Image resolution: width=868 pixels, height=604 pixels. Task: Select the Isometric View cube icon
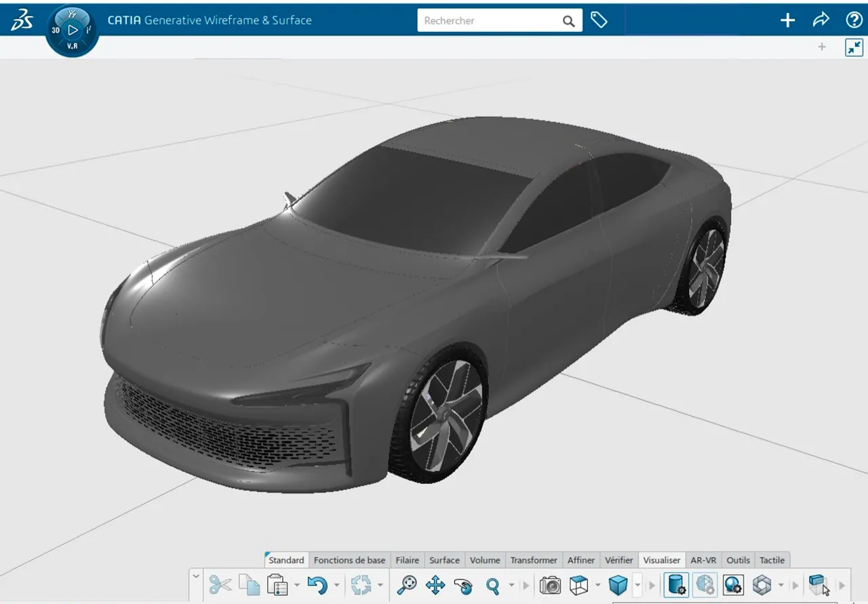[x=576, y=584]
